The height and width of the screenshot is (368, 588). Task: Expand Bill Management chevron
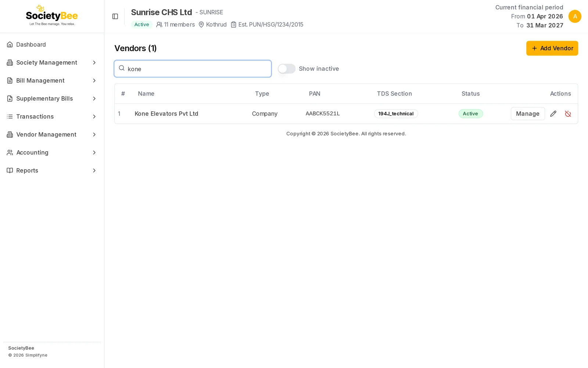tap(94, 81)
